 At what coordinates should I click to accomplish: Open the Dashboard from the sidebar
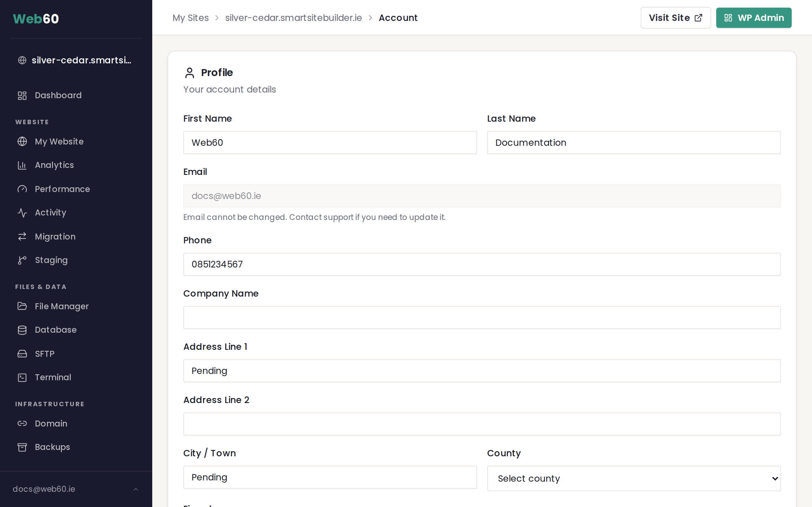[58, 95]
